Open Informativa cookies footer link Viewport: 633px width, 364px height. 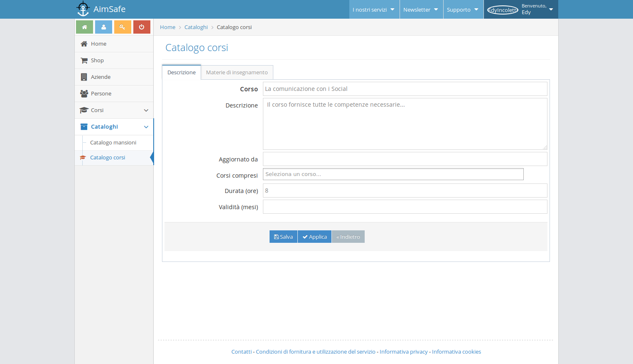(456, 352)
